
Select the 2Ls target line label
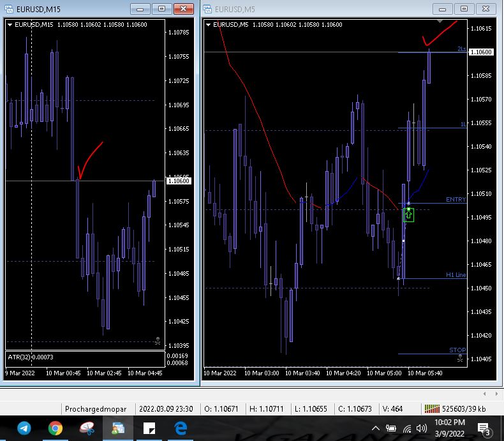pyautogui.click(x=461, y=49)
